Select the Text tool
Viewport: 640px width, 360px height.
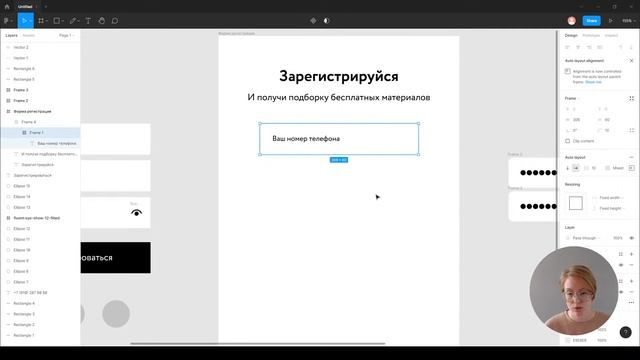[x=88, y=20]
